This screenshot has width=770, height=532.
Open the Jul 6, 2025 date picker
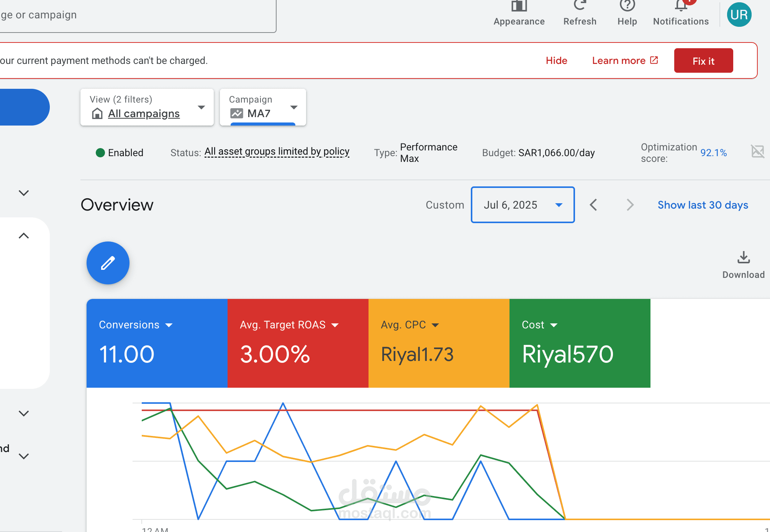(x=523, y=205)
